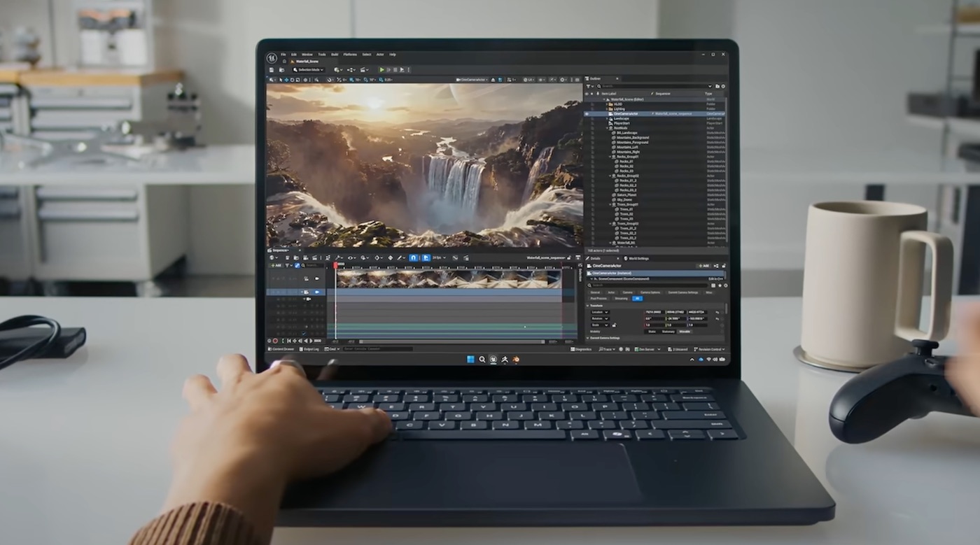Set Mobility to Movable

pyautogui.click(x=685, y=332)
